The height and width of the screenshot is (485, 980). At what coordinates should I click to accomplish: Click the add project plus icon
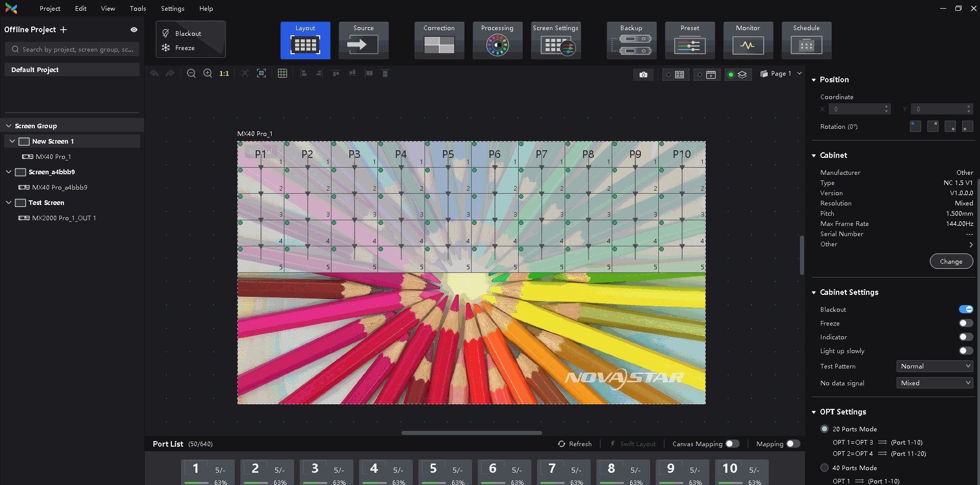click(x=63, y=30)
